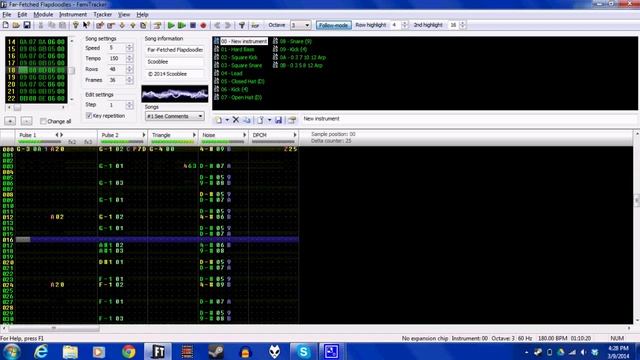Screen dimensions: 640x360
Task: Click the waveform visualizer display
Action: [x=175, y=94]
